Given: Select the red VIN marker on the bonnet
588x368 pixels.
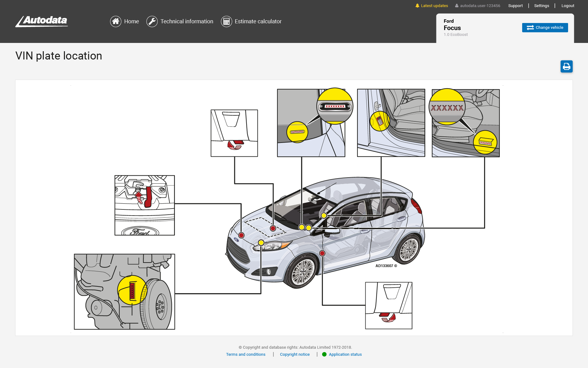Looking at the screenshot, I should (273, 228).
